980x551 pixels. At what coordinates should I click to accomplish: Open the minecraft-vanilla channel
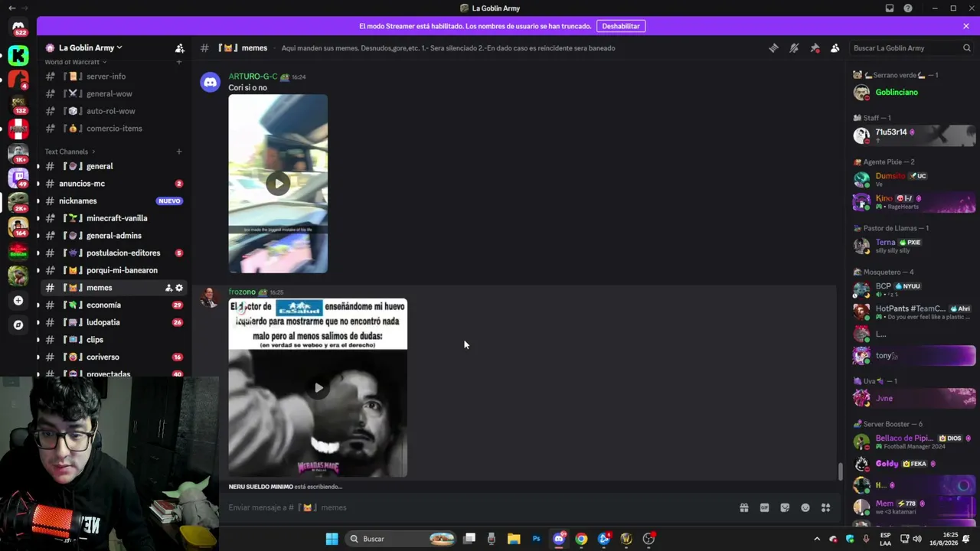pyautogui.click(x=114, y=218)
